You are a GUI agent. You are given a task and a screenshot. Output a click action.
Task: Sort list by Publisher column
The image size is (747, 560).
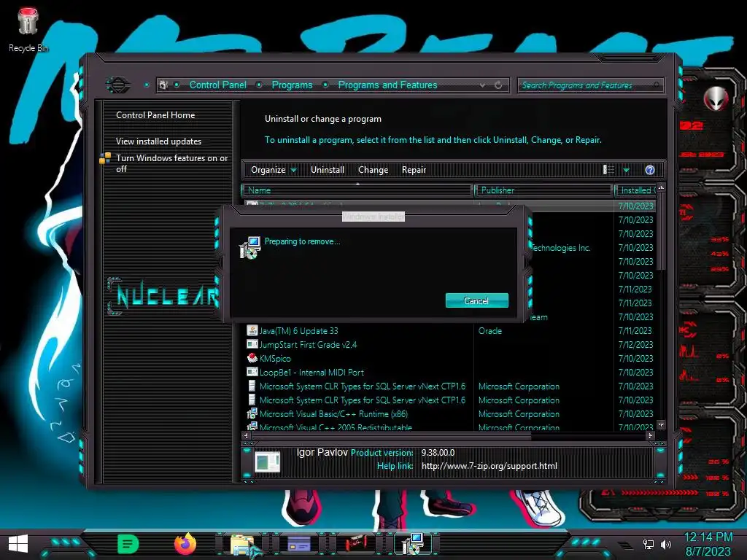point(543,190)
